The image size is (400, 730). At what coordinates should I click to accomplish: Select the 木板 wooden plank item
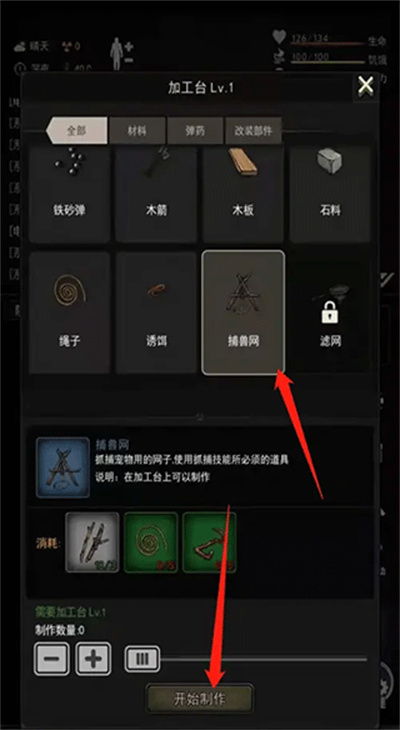point(243,194)
